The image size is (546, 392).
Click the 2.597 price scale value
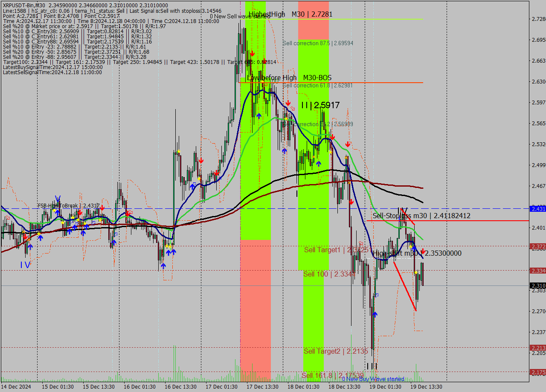coord(539,102)
